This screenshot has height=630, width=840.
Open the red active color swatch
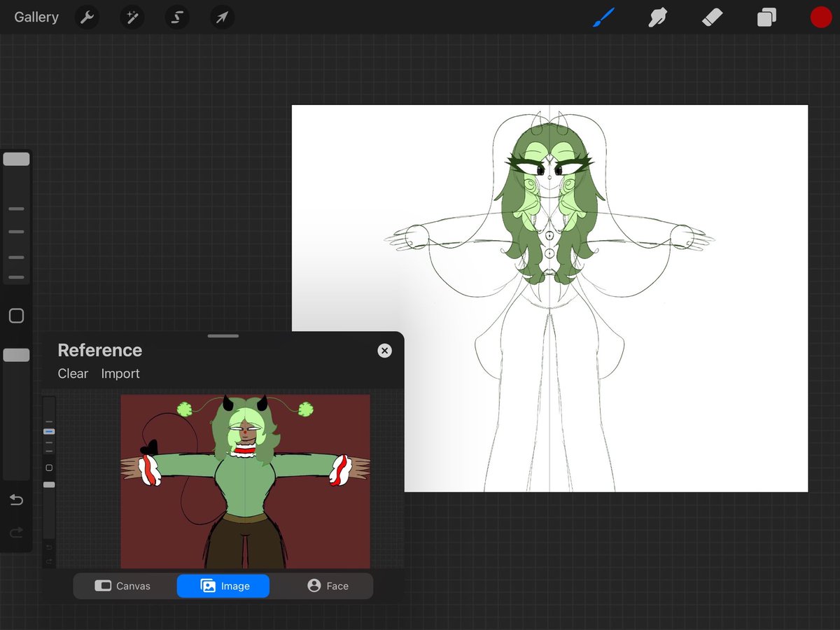[820, 17]
